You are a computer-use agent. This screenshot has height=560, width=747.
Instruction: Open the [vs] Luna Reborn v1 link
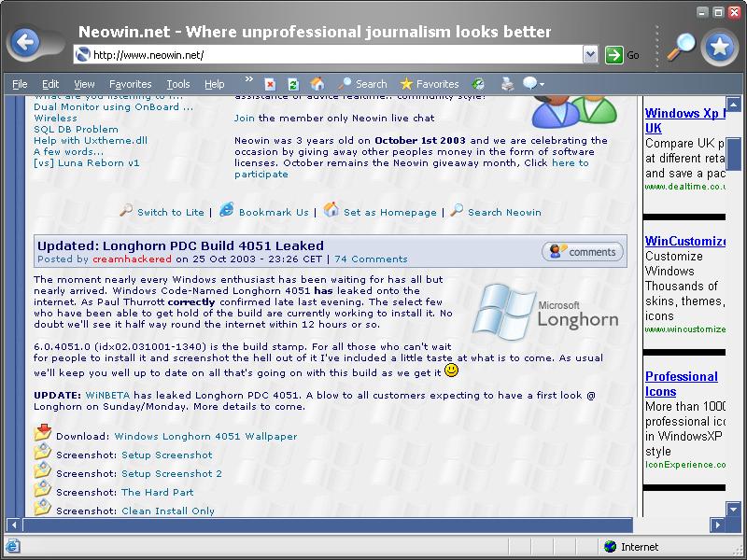tap(86, 162)
